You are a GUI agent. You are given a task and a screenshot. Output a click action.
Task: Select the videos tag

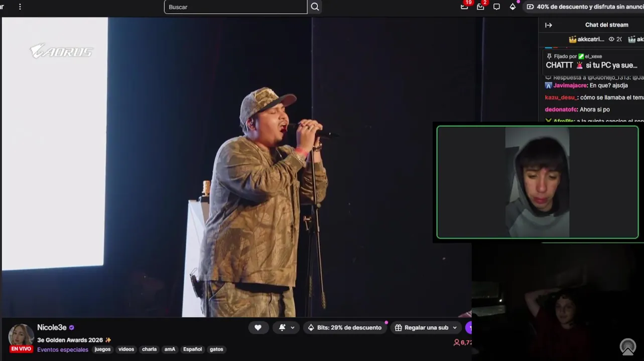pyautogui.click(x=126, y=349)
